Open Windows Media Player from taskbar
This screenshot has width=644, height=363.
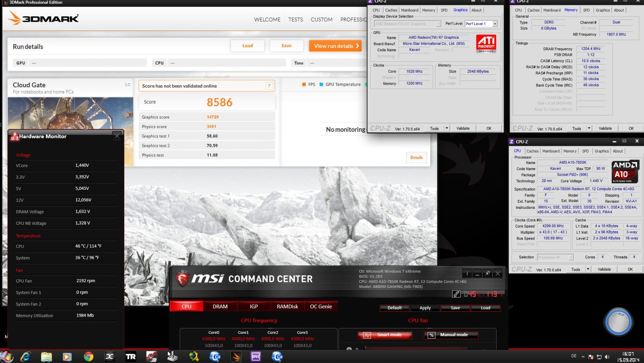click(67, 357)
